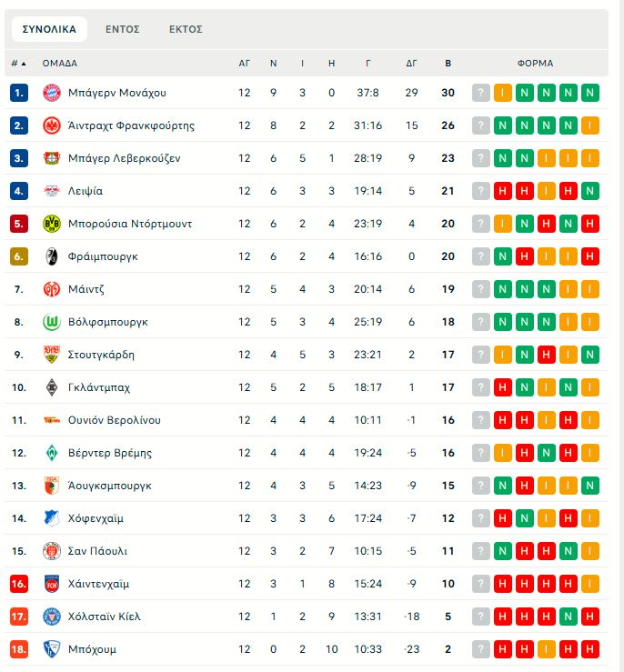Click the Werder Bremen diamond logo
This screenshot has width=624, height=672.
[51, 453]
